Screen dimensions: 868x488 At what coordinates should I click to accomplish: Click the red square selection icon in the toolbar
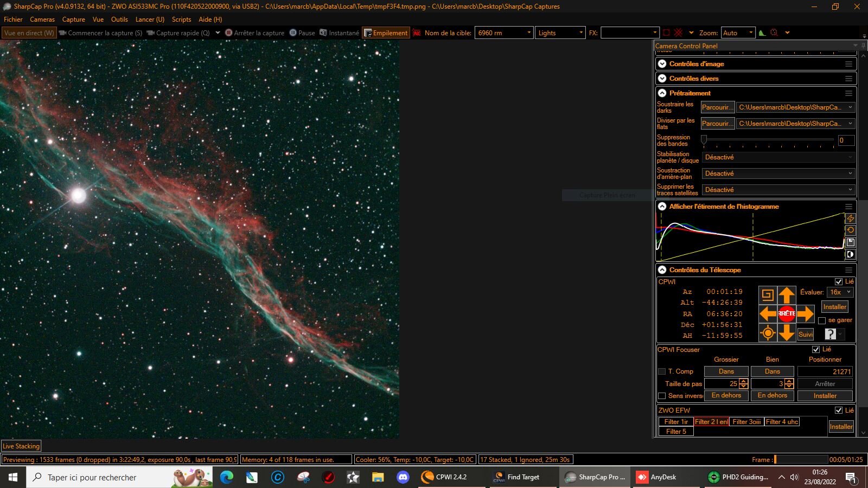pyautogui.click(x=666, y=33)
